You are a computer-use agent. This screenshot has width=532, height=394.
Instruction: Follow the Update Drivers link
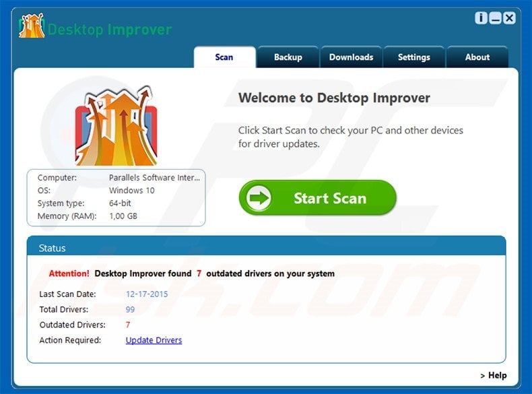pos(154,340)
